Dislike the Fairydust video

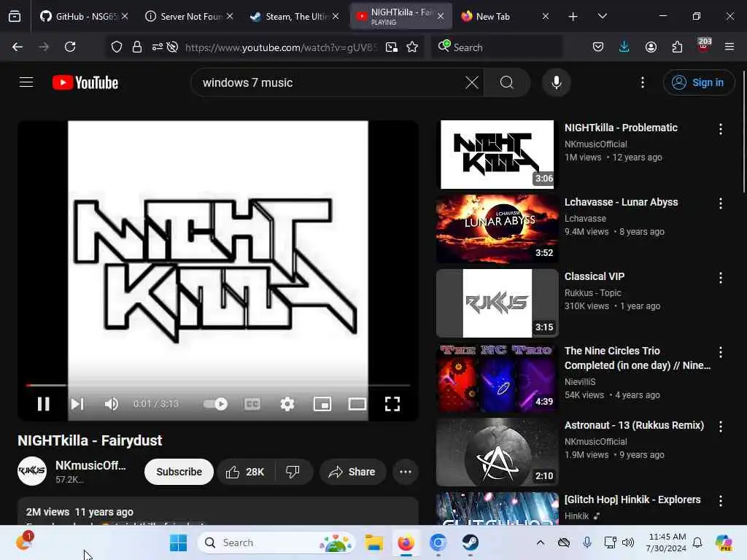(x=293, y=472)
